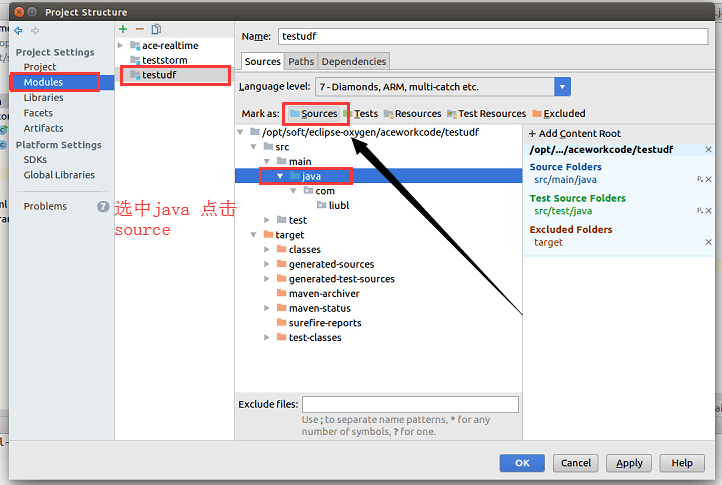
Task: Expand the generated-test-sources folder node
Action: [267, 279]
